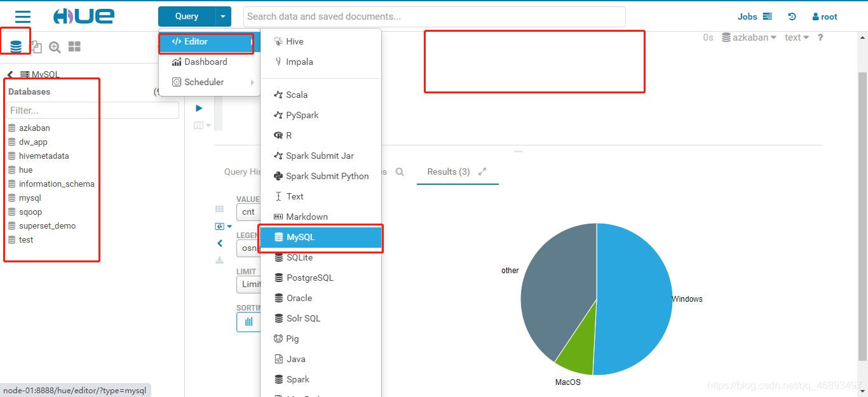Choose the Scala editor

[x=321, y=95]
